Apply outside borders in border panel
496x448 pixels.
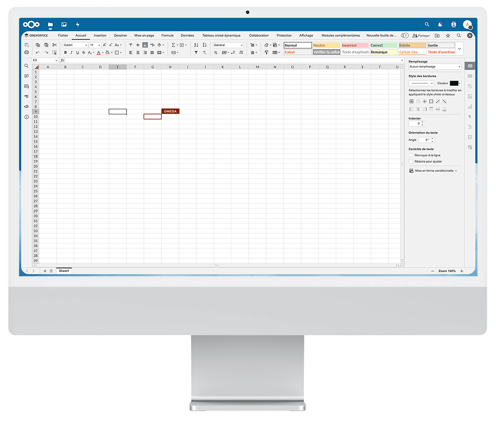(431, 101)
